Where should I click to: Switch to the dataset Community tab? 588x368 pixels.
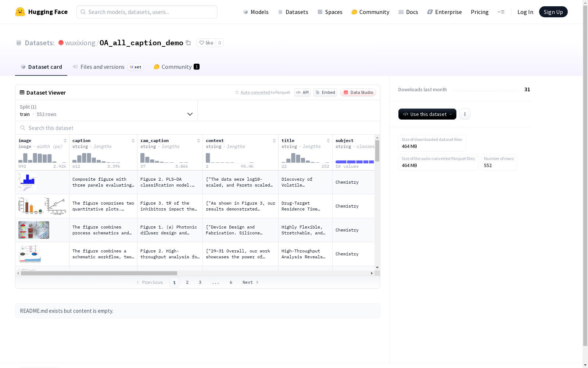click(x=176, y=67)
